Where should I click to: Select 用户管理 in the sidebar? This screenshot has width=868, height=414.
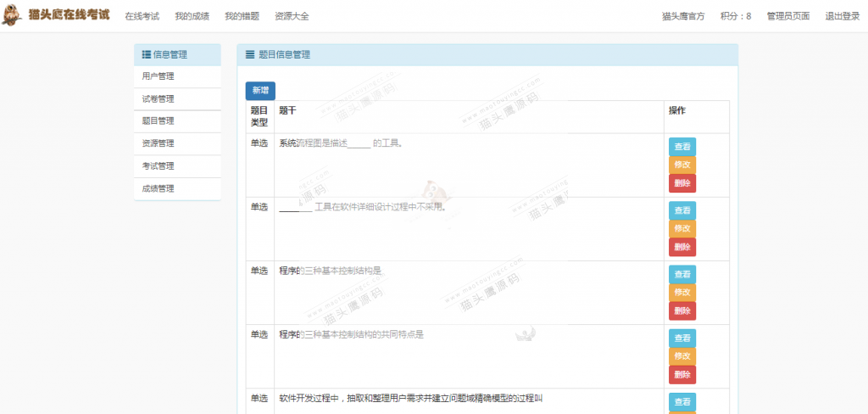coord(178,76)
